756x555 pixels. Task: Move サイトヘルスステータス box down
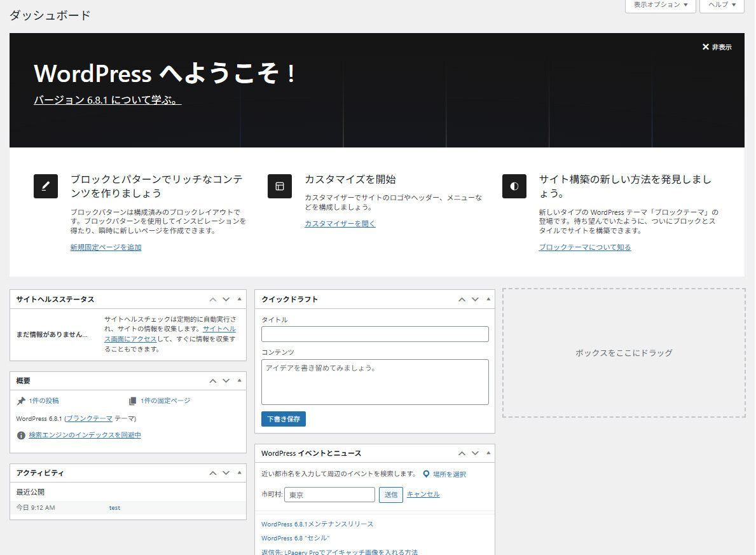click(x=226, y=299)
